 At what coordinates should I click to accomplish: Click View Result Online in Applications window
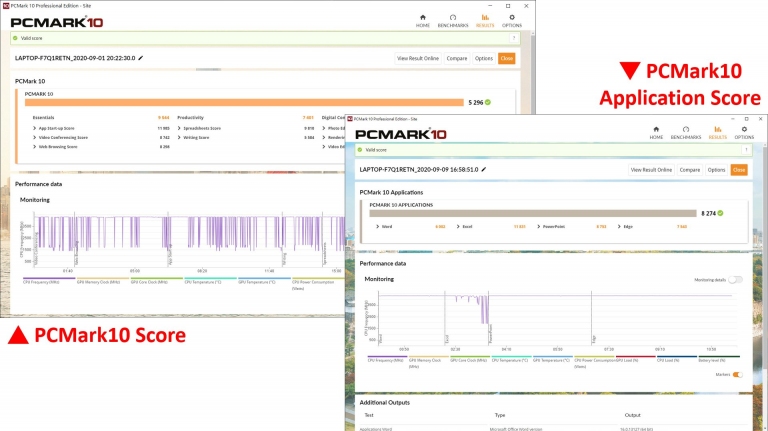click(651, 170)
